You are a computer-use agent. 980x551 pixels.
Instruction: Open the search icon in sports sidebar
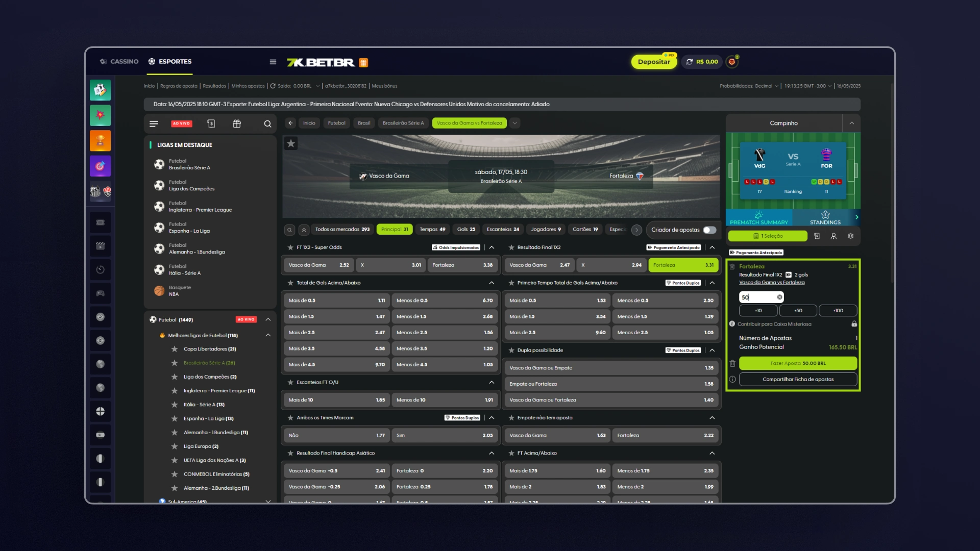click(x=267, y=124)
